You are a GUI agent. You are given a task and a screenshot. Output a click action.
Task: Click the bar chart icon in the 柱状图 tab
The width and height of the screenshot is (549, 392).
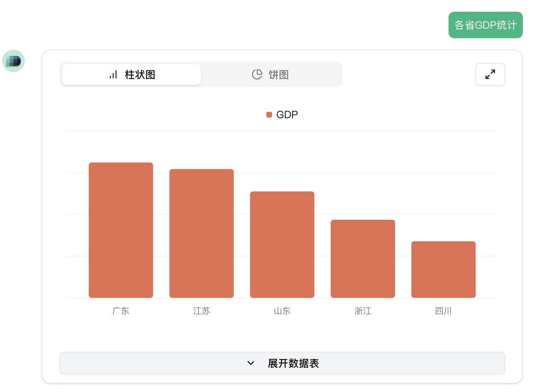(113, 75)
